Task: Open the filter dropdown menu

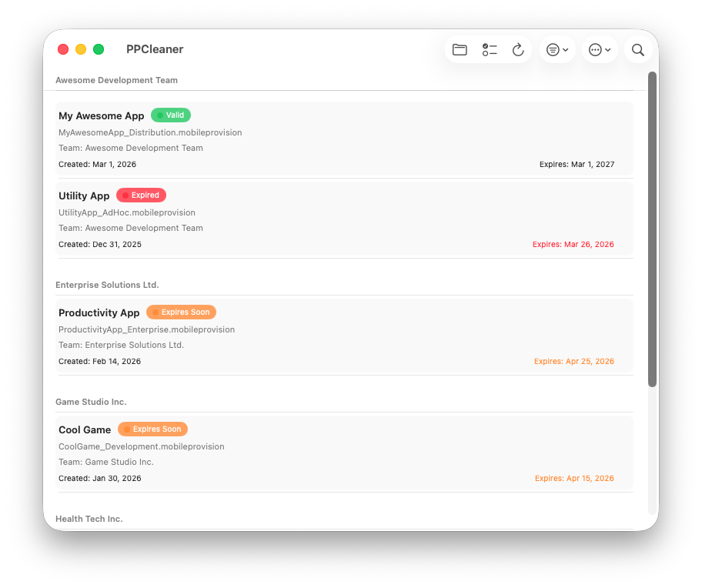Action: click(x=557, y=50)
